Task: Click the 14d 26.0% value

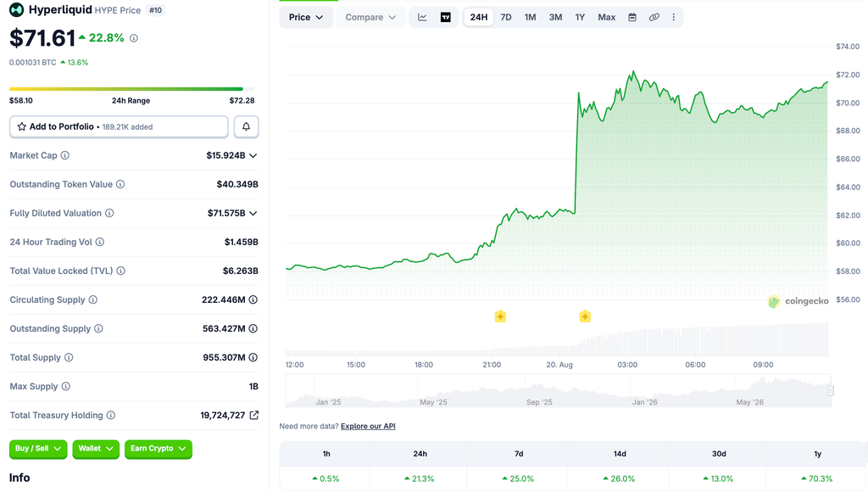Action: 620,478
